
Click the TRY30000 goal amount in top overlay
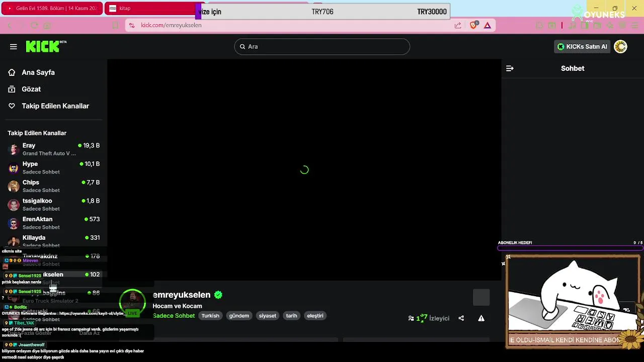pos(432,12)
